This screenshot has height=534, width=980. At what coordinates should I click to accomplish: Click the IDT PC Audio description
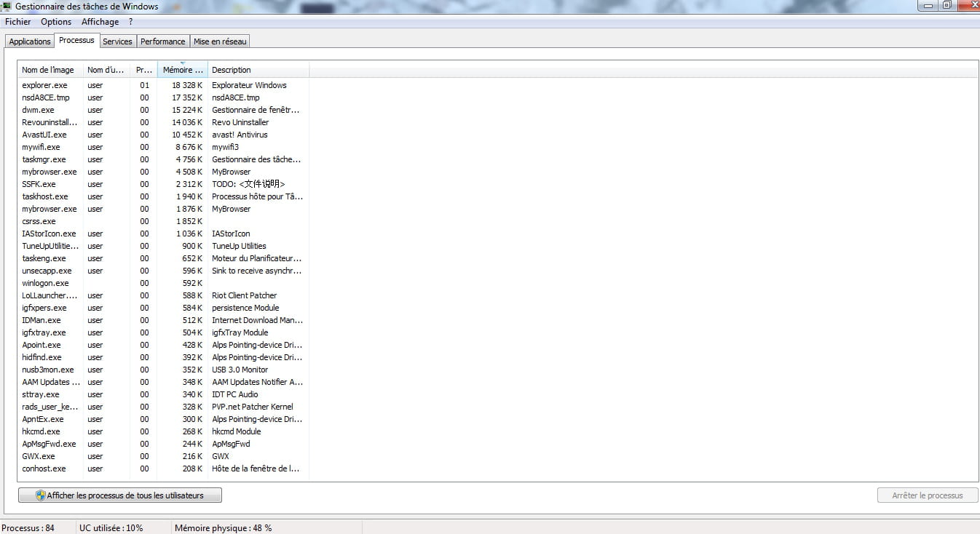click(234, 394)
